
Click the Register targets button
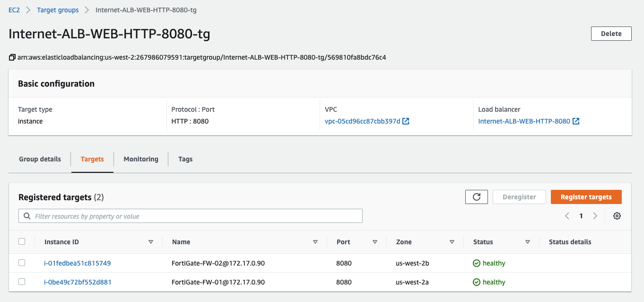pyautogui.click(x=586, y=197)
